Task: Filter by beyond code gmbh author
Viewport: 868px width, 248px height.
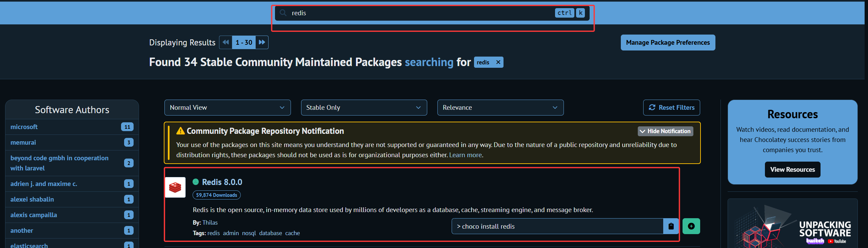Action: click(x=60, y=163)
